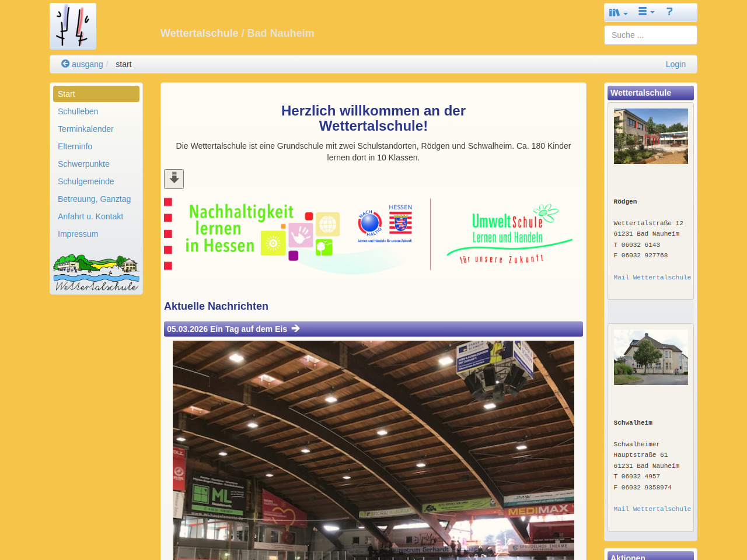
Task: Click the Rödgen school building photo
Action: [651, 136]
